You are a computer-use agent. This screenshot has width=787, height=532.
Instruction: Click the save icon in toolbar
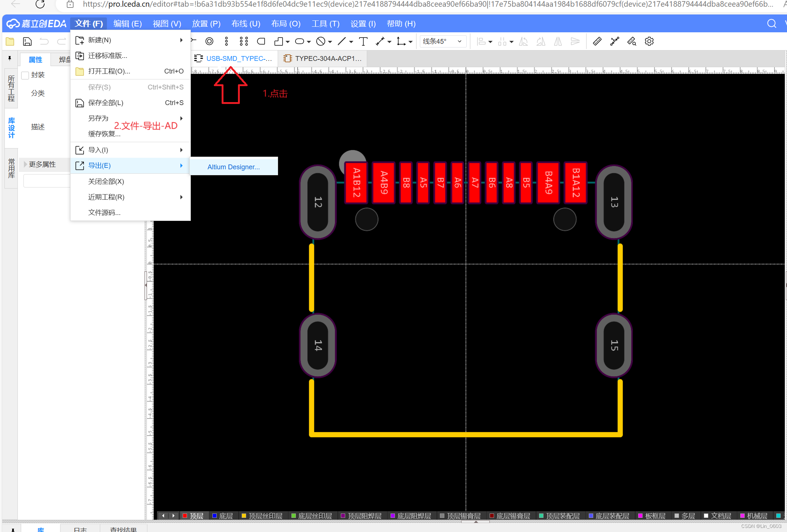(27, 41)
